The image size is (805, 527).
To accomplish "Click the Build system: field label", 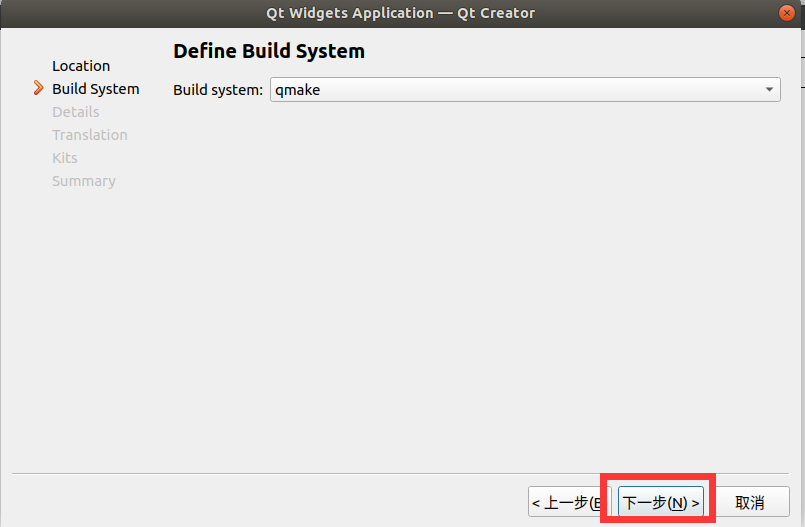I will click(218, 90).
